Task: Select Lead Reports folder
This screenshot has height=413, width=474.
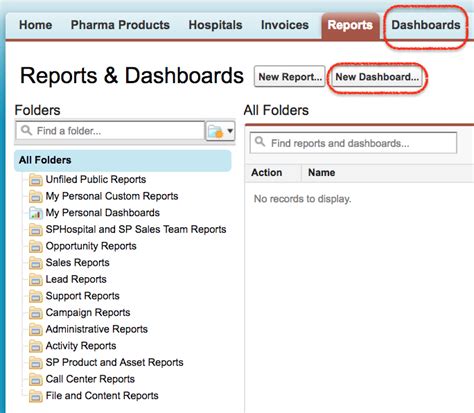Action: pyautogui.click(x=76, y=279)
